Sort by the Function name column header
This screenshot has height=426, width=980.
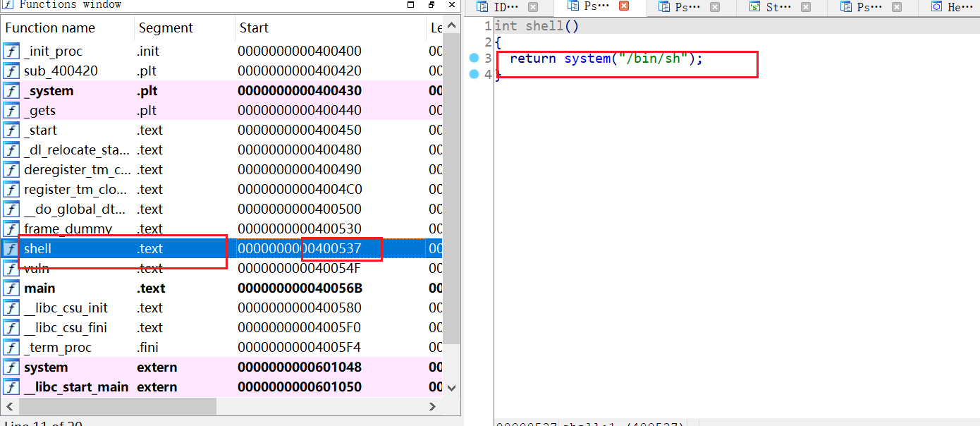(x=68, y=28)
